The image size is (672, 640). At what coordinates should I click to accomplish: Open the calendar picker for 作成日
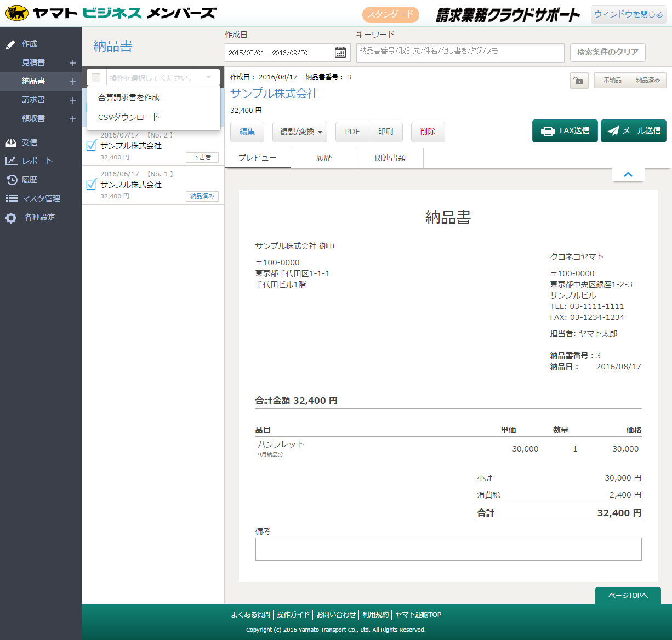tap(340, 53)
